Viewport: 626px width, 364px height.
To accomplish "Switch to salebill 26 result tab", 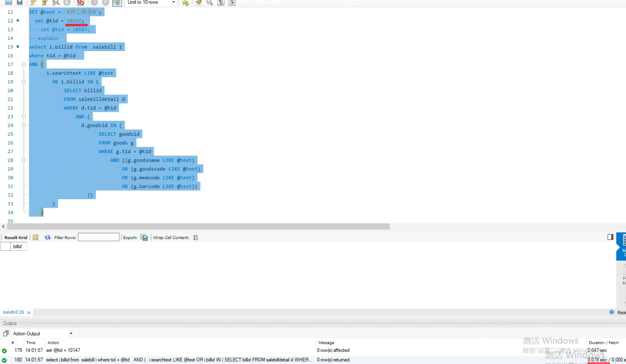I will [x=13, y=312].
